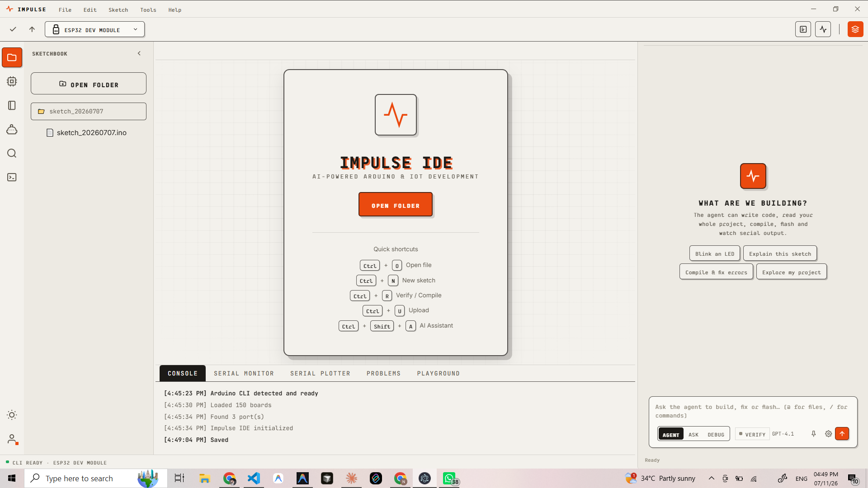868x488 pixels.
Task: Click the orange Open Folder button on welcome card
Action: (396, 205)
